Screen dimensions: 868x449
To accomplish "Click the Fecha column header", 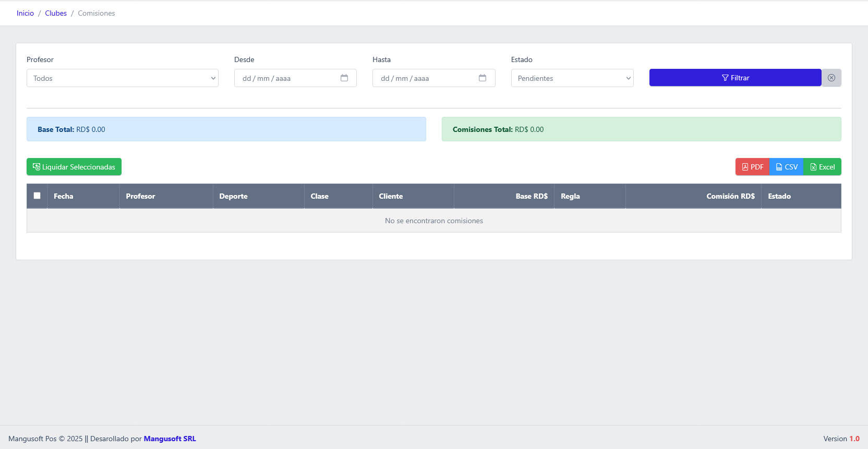I will click(64, 196).
